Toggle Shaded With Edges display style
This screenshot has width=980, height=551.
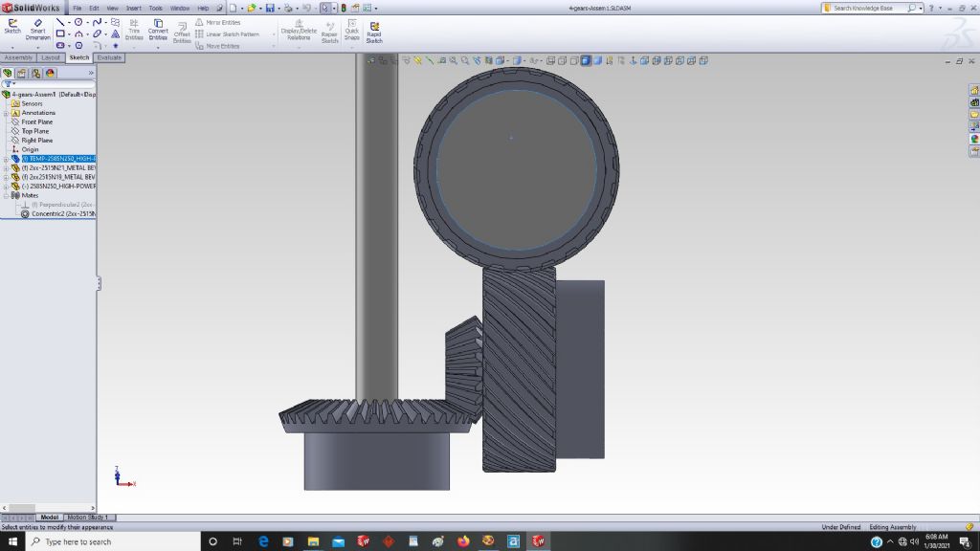tap(586, 60)
